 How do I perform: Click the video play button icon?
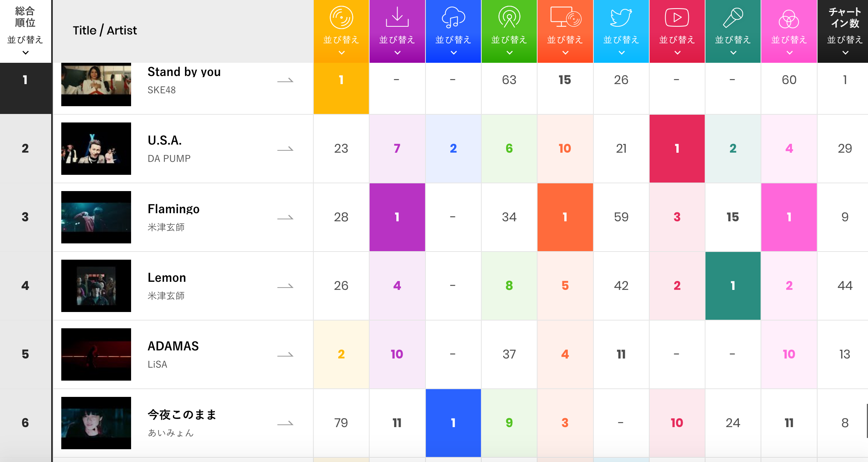(x=677, y=18)
